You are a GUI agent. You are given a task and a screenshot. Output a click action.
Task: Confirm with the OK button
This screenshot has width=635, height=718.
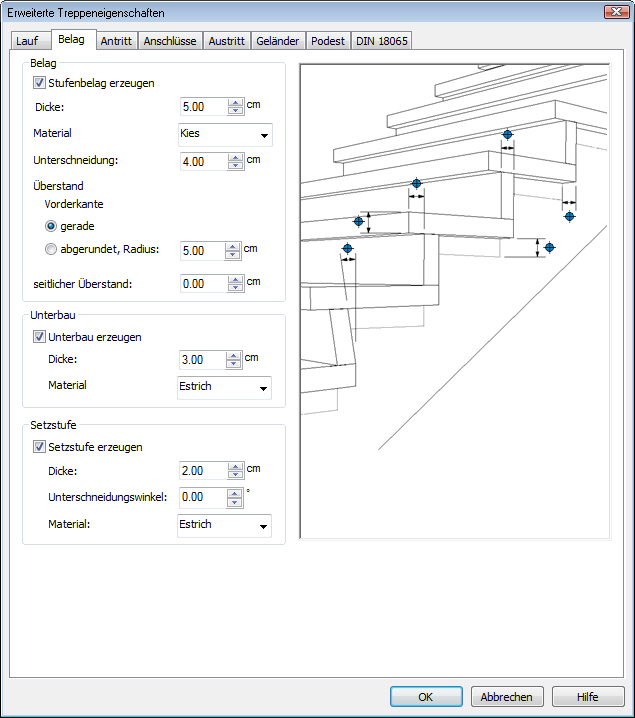[426, 697]
